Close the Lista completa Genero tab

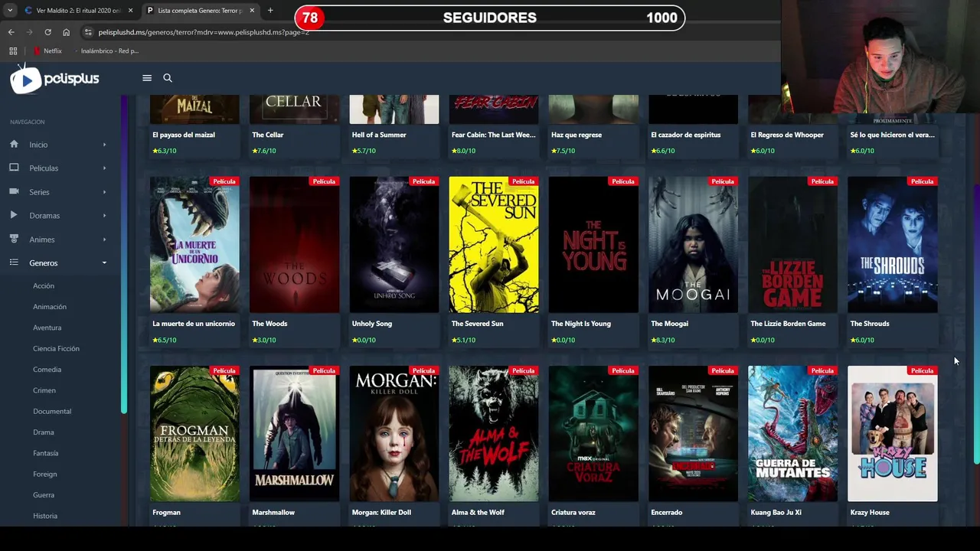coord(252,11)
